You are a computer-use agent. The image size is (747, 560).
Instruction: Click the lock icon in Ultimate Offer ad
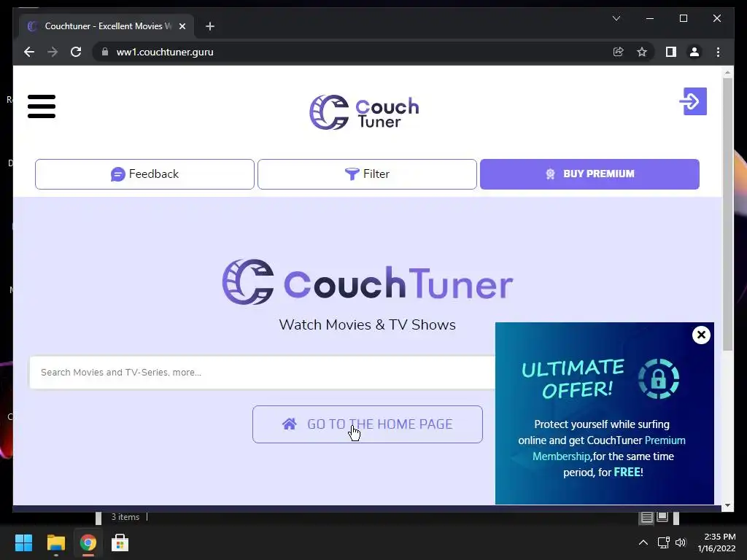coord(659,379)
